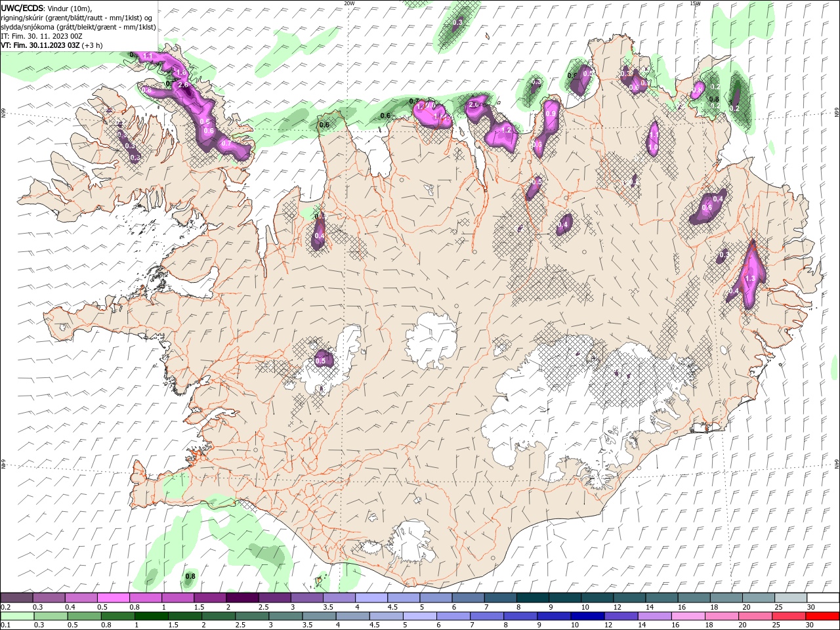Viewport: 840px width, 630px height.
Task: Select the light pink swatch in rain scale
Action: coord(688,616)
